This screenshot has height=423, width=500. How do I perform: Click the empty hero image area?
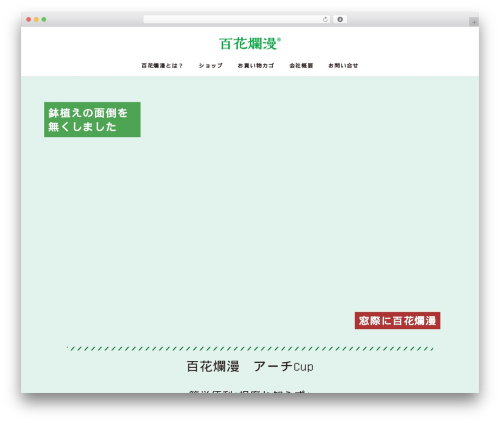(x=250, y=217)
